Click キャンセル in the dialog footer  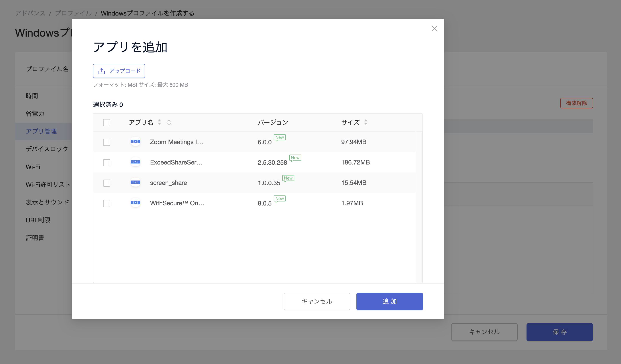pos(317,301)
